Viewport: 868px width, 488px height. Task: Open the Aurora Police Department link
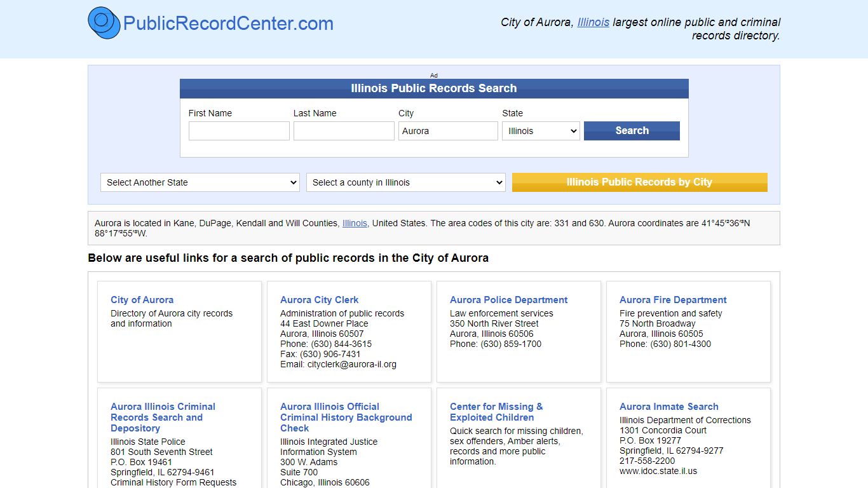[x=508, y=300]
